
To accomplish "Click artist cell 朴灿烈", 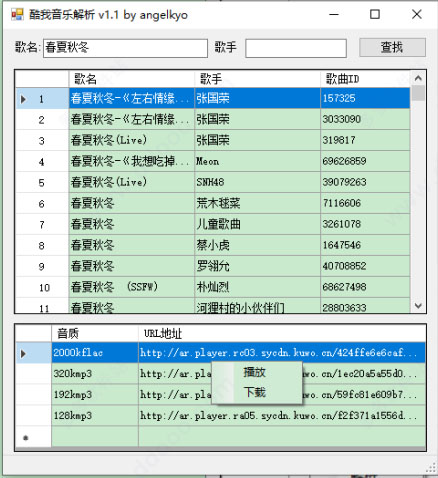I will [x=257, y=287].
